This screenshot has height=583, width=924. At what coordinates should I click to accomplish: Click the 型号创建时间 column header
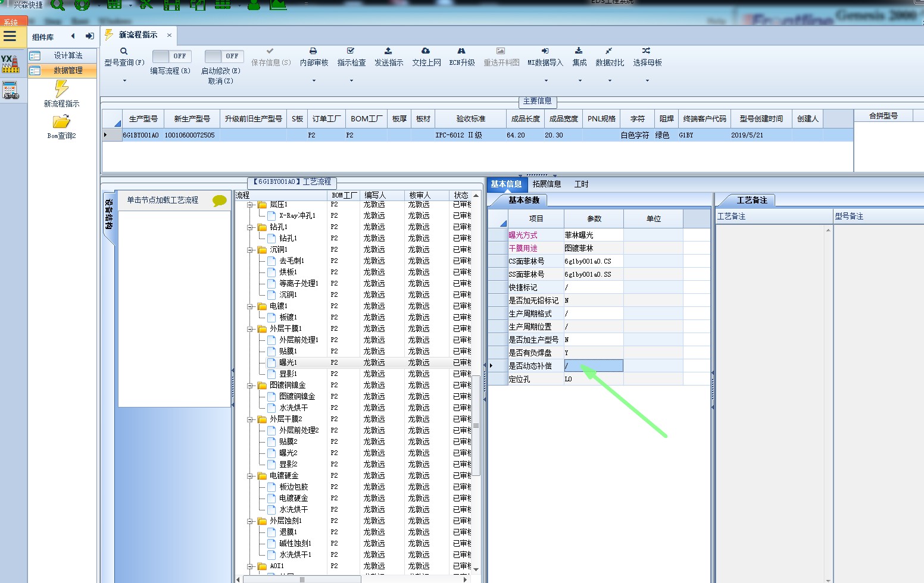point(761,119)
